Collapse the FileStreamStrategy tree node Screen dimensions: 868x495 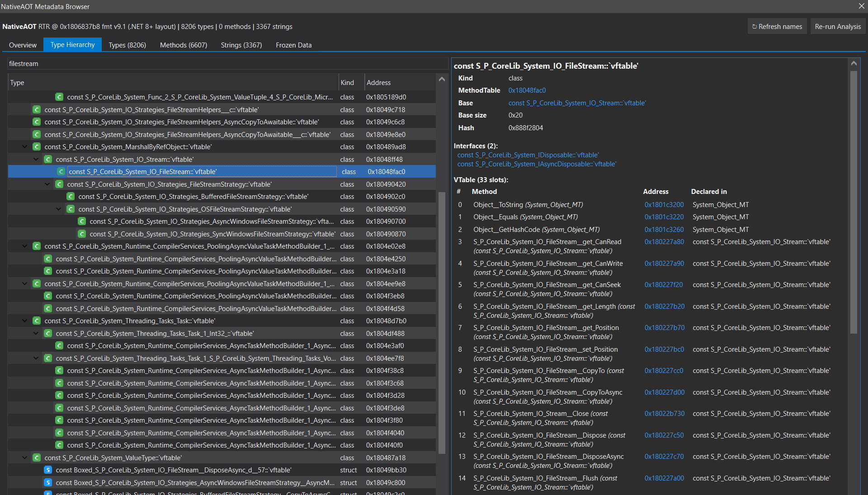[47, 184]
